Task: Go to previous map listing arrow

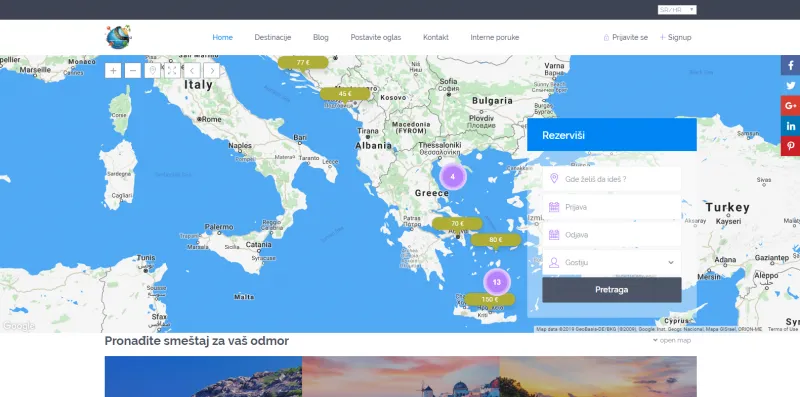Action: point(192,70)
